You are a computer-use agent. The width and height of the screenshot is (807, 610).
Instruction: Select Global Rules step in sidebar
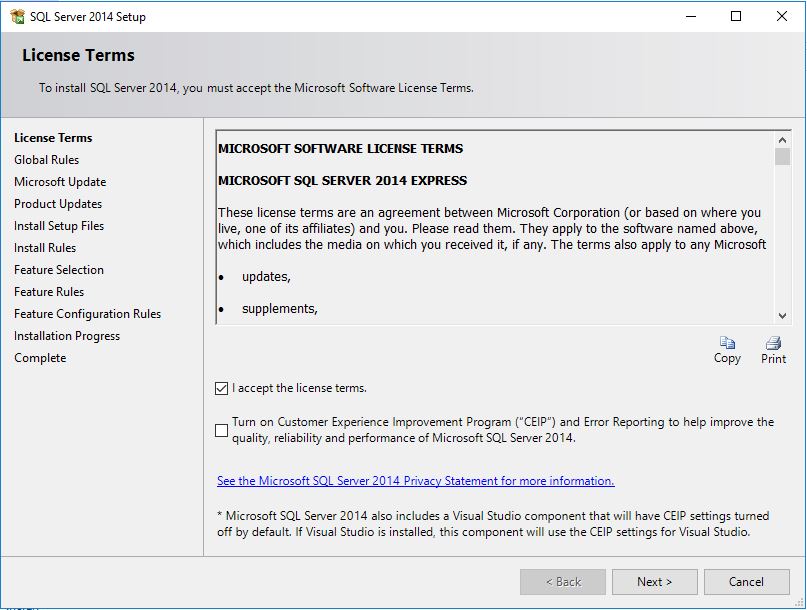pos(46,160)
